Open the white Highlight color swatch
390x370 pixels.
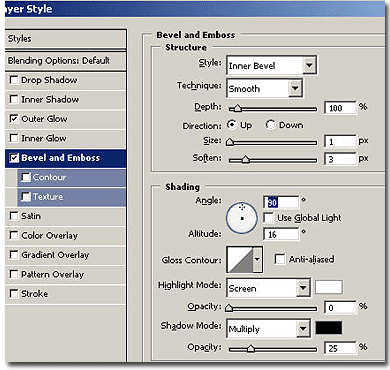[x=329, y=287]
